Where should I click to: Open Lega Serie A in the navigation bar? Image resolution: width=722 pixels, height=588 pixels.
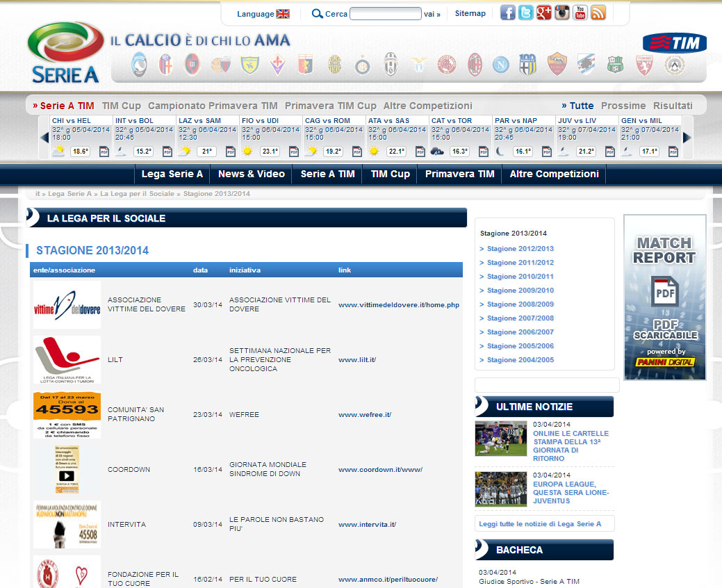tap(172, 174)
